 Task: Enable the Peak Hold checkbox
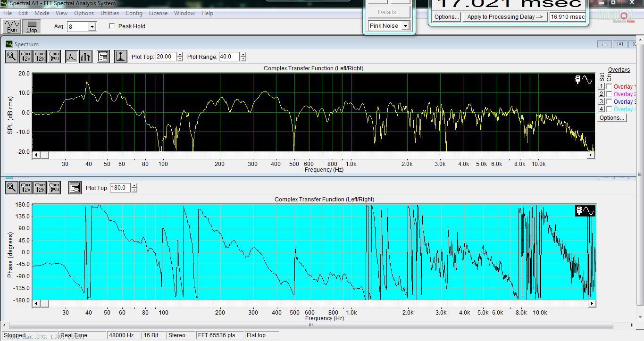[112, 26]
